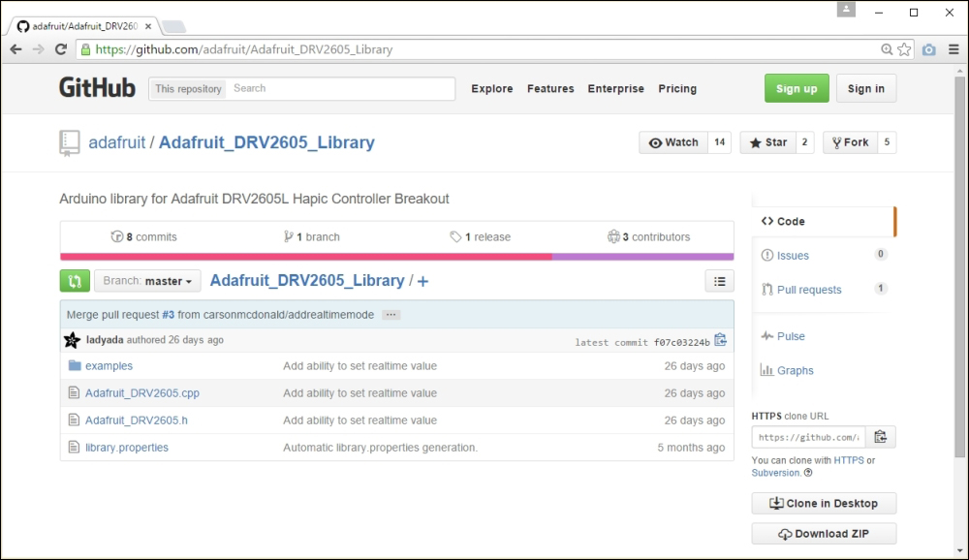The width and height of the screenshot is (969, 560).
Task: Click the GitHub search input field
Action: point(340,88)
